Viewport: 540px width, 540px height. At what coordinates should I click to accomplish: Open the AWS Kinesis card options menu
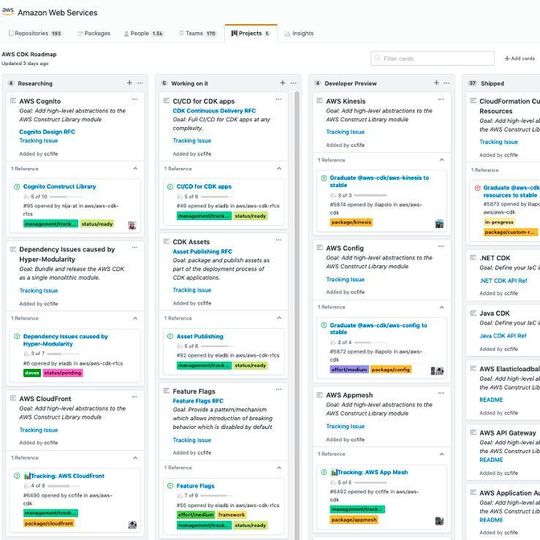coord(441,100)
